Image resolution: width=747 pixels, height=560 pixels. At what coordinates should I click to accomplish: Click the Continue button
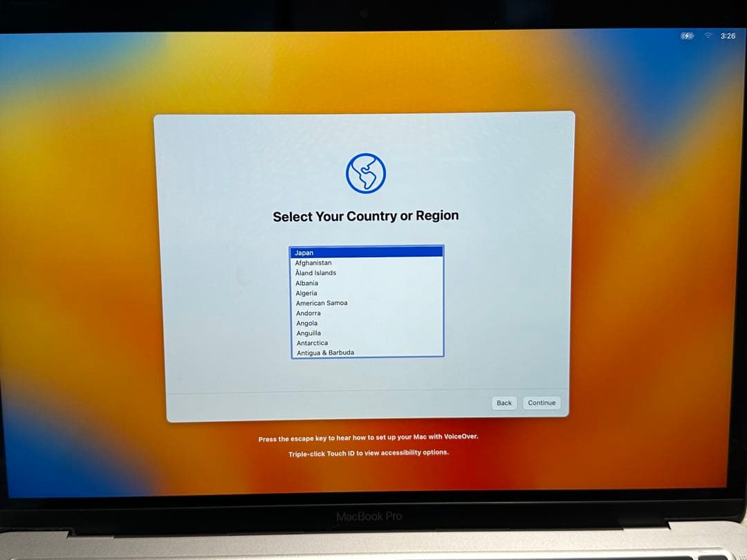[542, 402]
